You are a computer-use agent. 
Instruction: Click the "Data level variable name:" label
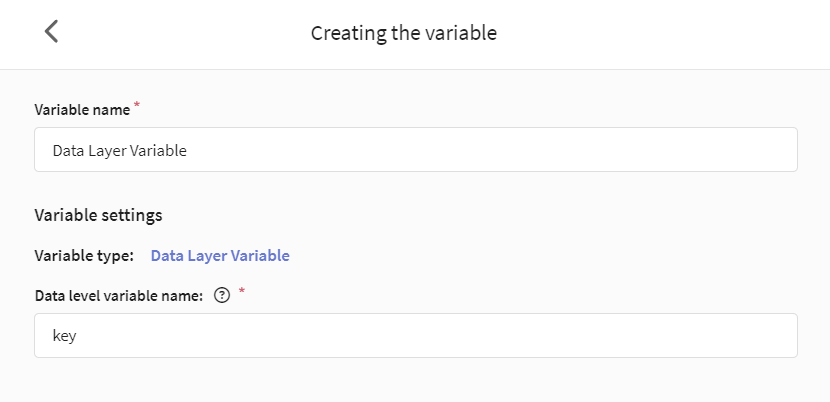tap(119, 296)
